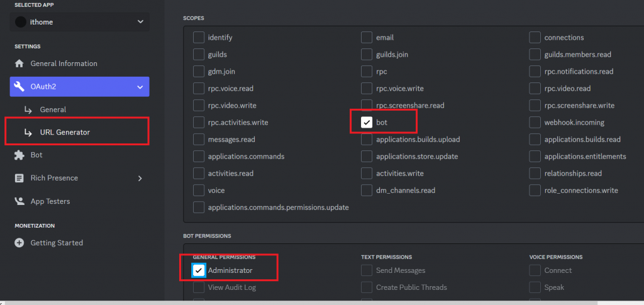Click the arrow icon beside URL Generator
The image size is (644, 305).
(28, 132)
